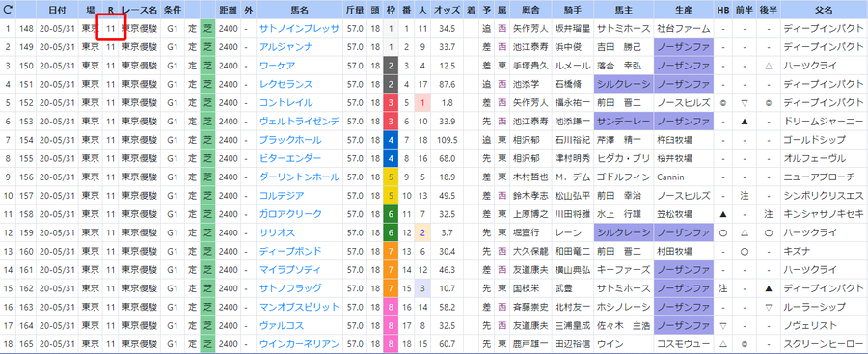The width and height of the screenshot is (868, 354).
Task: Click the 厩舎 column header
Action: [x=529, y=10]
